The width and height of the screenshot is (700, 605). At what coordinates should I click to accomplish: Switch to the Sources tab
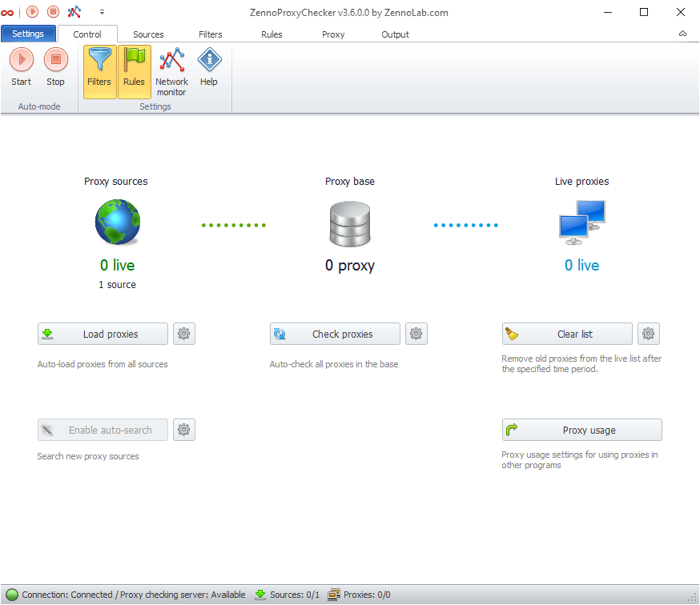click(148, 34)
